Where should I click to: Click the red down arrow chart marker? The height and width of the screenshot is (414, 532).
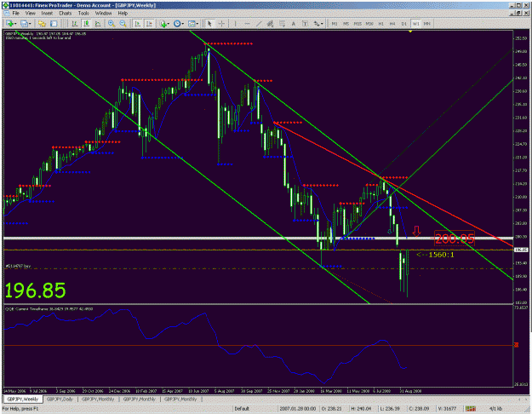coord(416,231)
